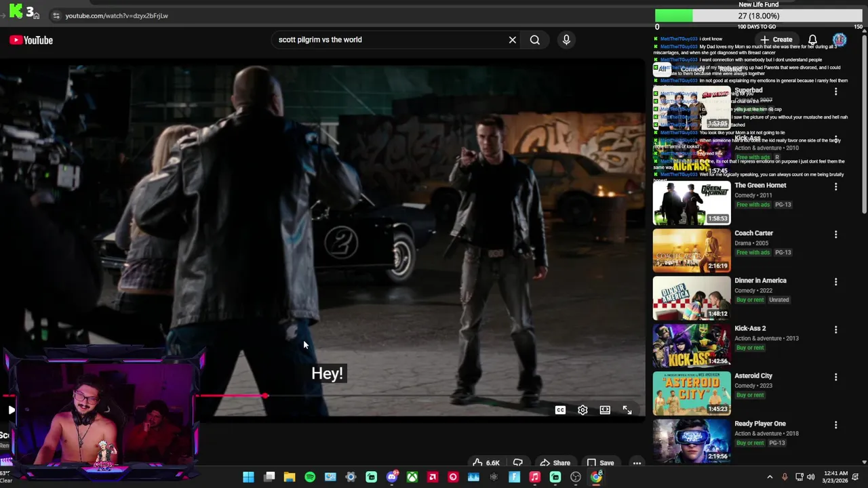Image resolution: width=868 pixels, height=488 pixels.
Task: Click the YouTube logo to go home
Action: tap(31, 40)
